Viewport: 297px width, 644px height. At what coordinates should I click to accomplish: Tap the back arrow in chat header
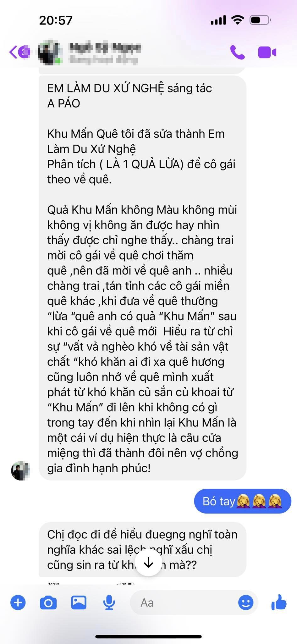14,52
